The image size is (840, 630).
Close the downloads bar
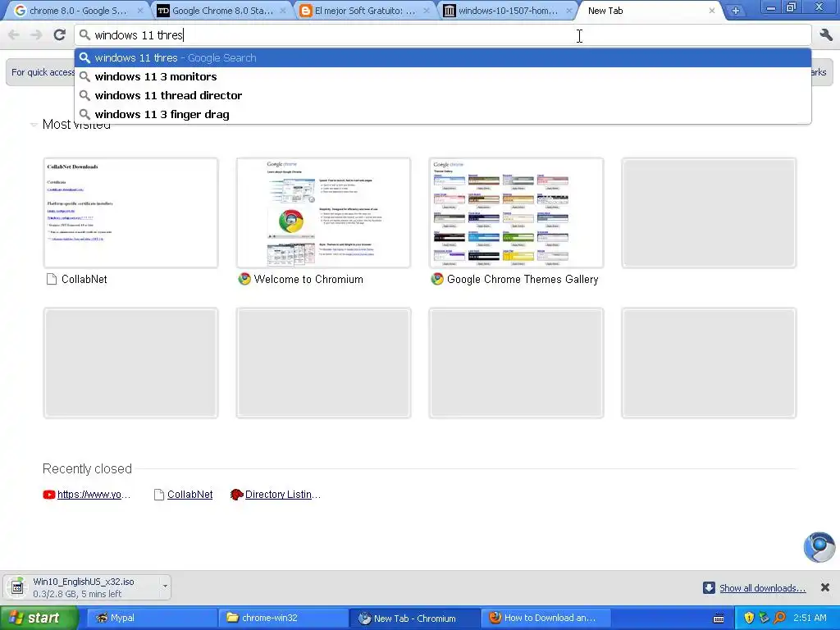pos(825,587)
